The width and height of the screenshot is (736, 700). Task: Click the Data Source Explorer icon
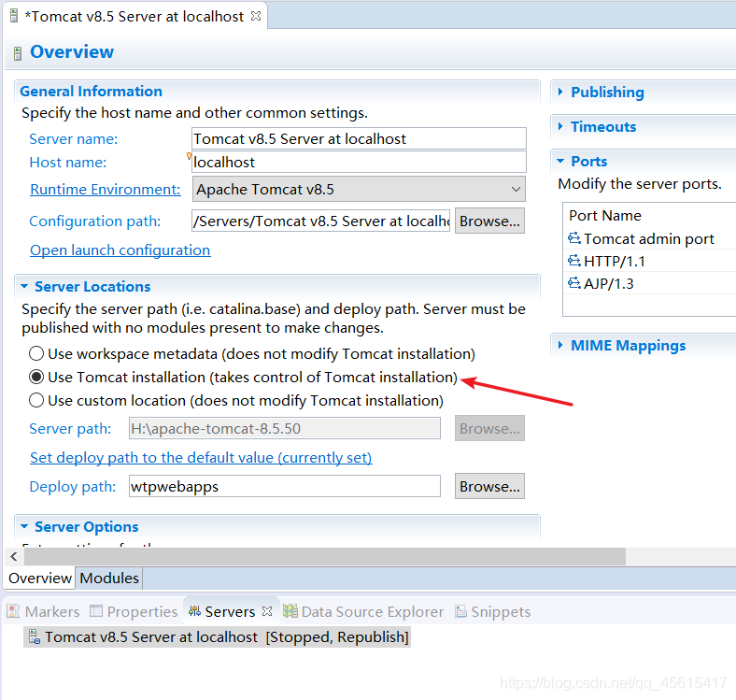290,610
